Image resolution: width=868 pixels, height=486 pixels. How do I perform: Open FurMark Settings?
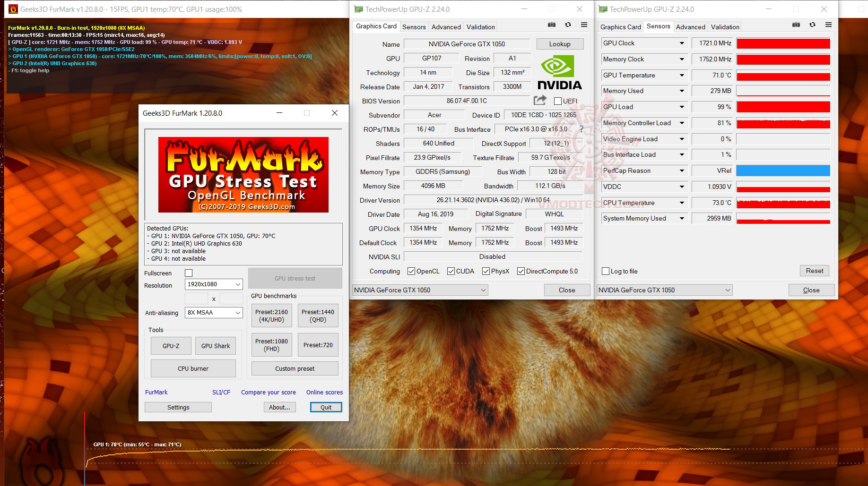178,407
